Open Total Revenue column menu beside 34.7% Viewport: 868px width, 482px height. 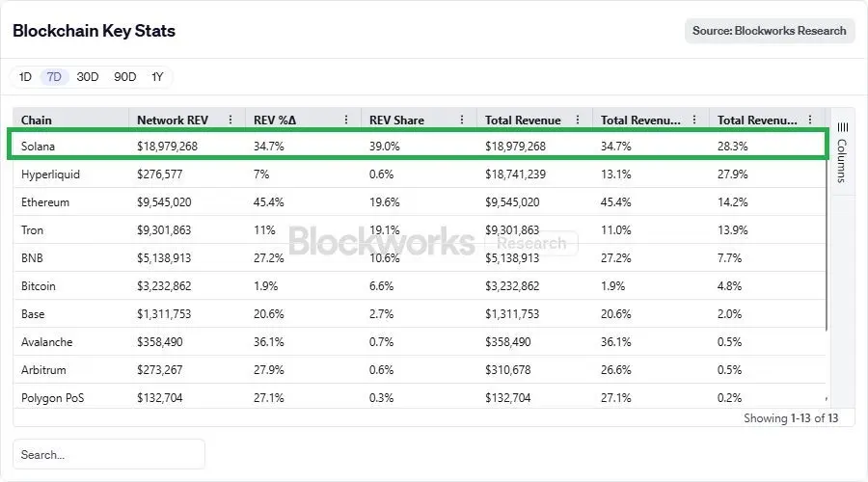point(694,120)
